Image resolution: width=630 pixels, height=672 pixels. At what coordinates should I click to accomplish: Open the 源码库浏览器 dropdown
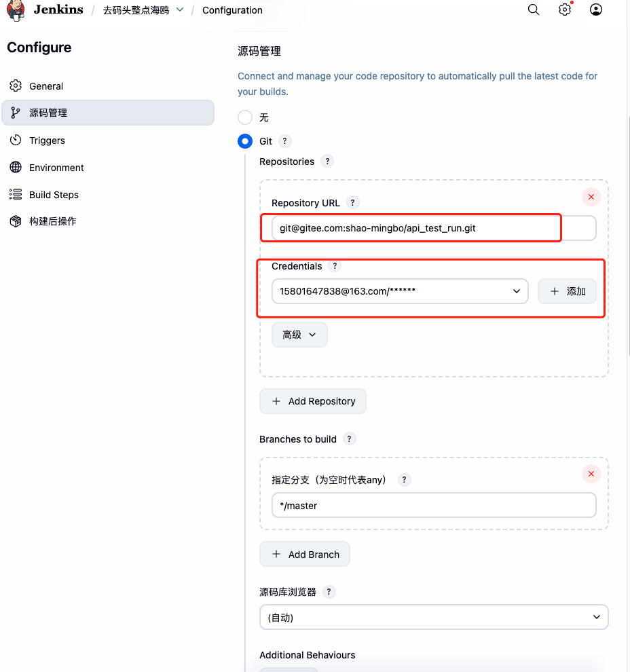433,617
